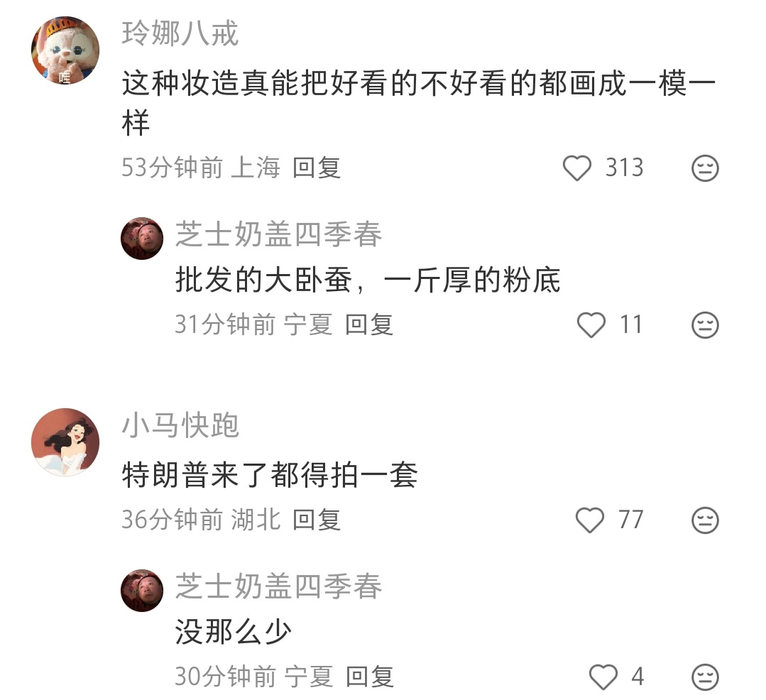Viewport: 766px width, 700px height.
Task: Reply to 小马快跑's comment from 湖北
Action: [x=316, y=519]
